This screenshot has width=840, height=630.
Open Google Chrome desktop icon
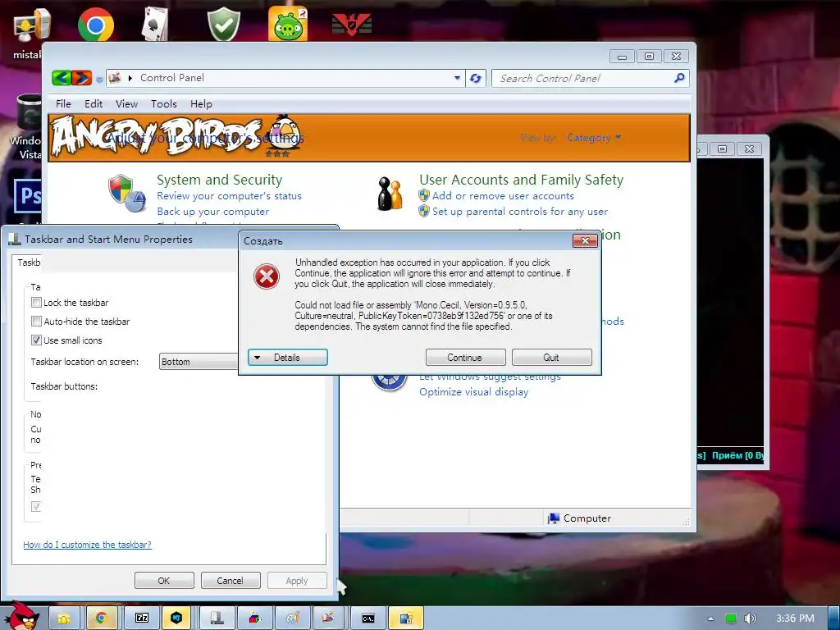tap(96, 25)
